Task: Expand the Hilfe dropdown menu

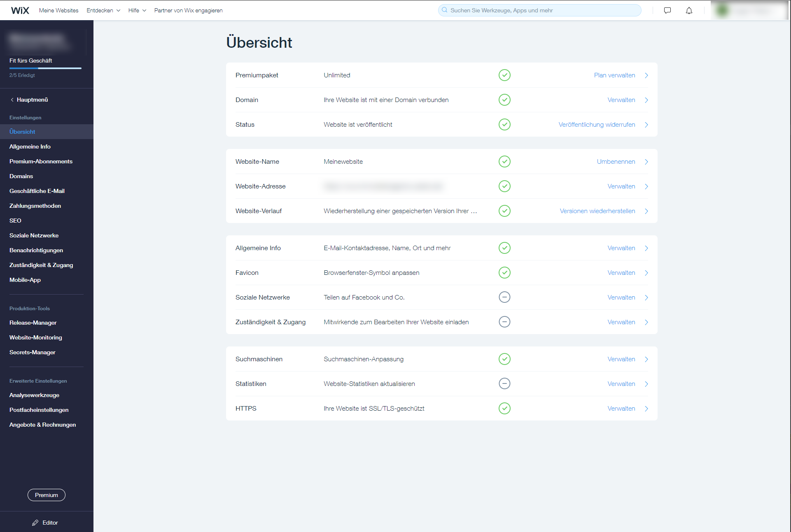Action: coord(137,10)
